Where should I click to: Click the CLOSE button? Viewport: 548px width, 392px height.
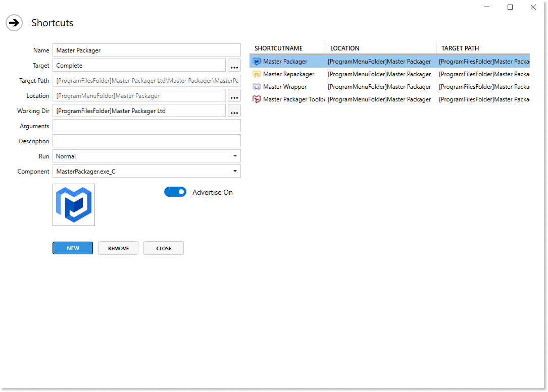[164, 248]
